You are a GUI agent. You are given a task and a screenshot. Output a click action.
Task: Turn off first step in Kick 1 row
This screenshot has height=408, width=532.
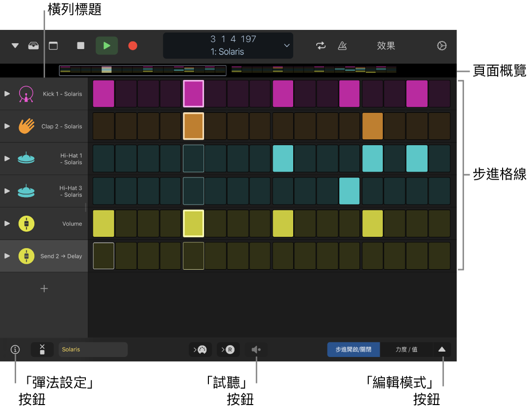pyautogui.click(x=103, y=94)
